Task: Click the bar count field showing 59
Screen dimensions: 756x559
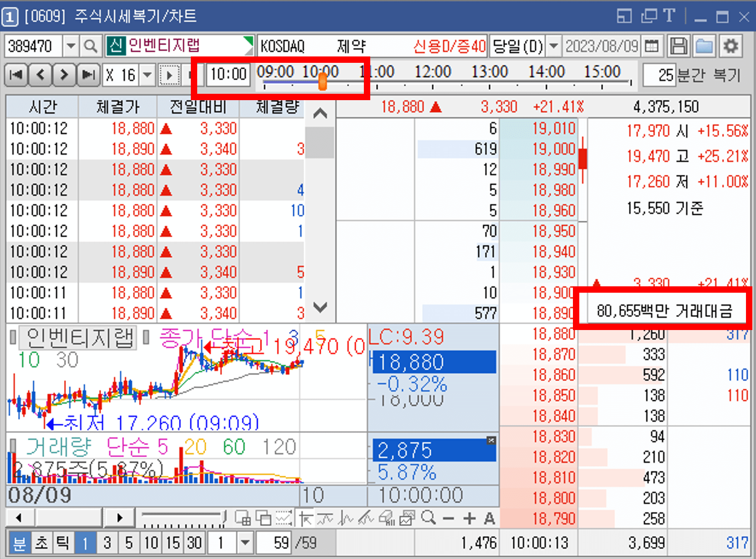Action: 274,543
